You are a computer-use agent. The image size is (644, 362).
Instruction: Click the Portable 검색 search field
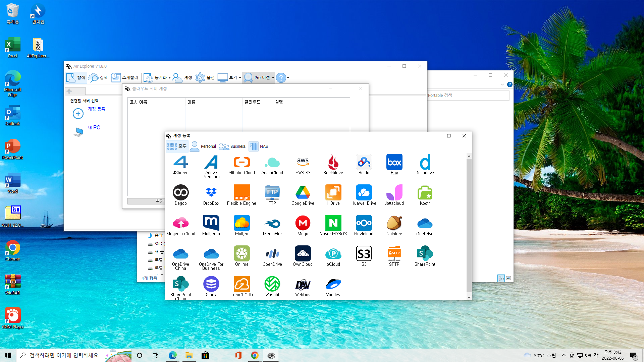click(x=468, y=96)
